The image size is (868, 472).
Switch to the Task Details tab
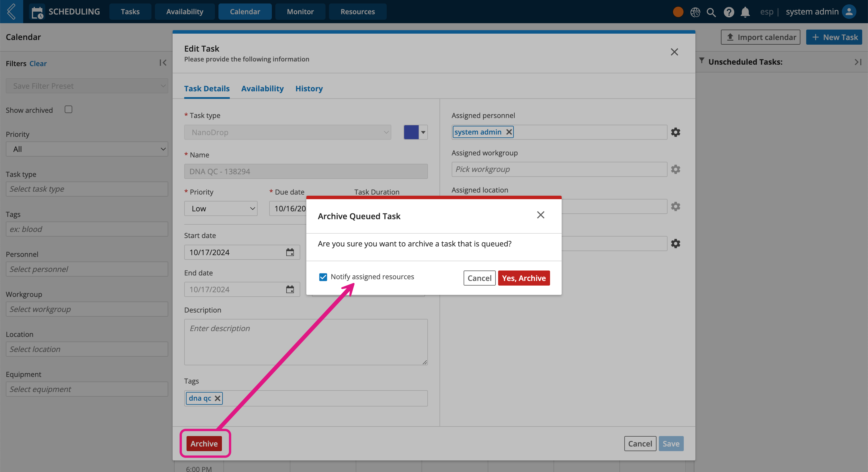pyautogui.click(x=207, y=88)
